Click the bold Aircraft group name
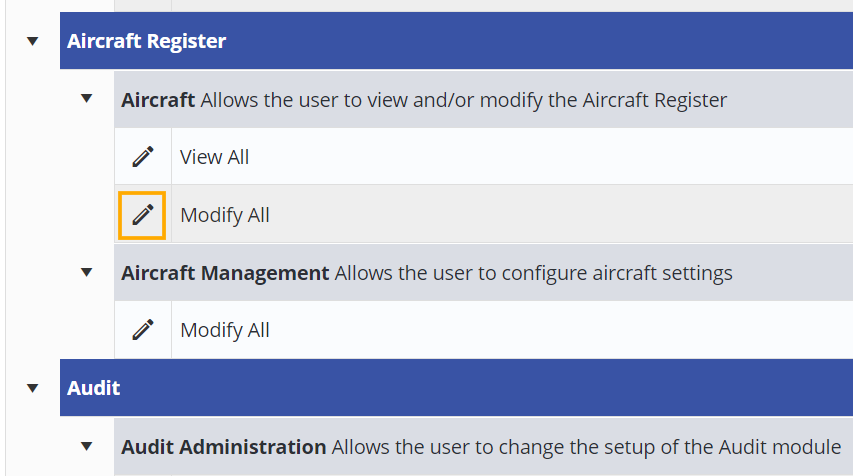This screenshot has width=853, height=476. (158, 100)
